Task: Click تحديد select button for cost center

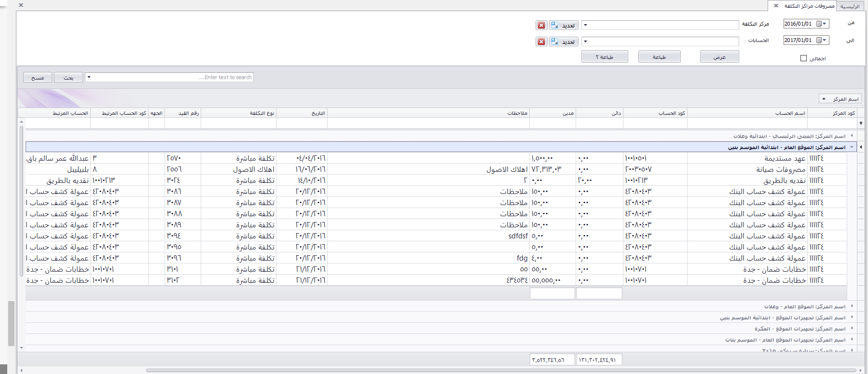Action: click(x=564, y=26)
